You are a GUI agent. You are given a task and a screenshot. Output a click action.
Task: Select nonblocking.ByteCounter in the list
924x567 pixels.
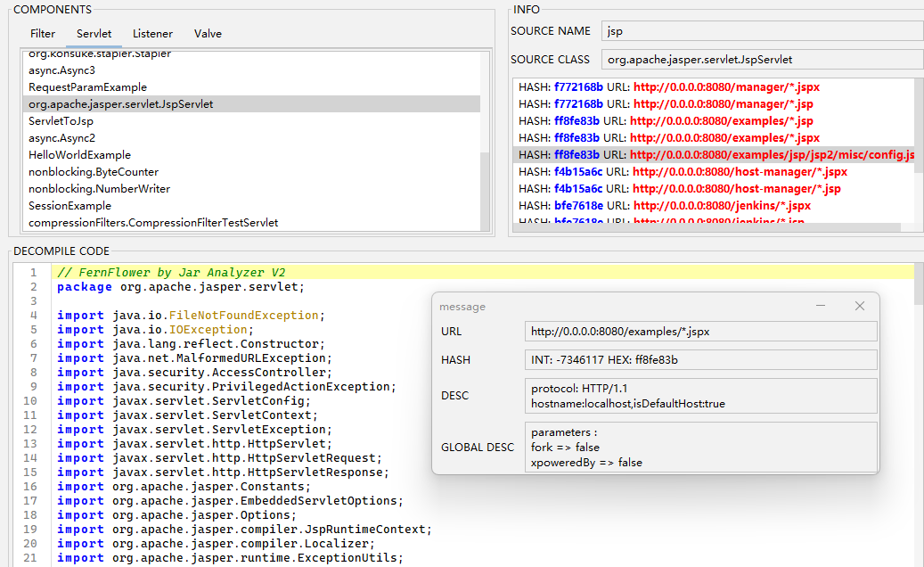click(94, 172)
